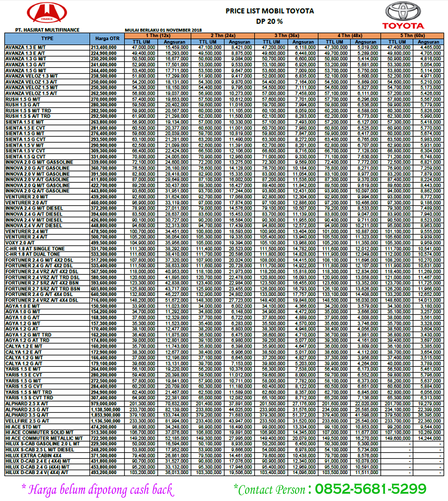Select FORTUNER 2.7 SRZ A/T TRD BSN row
The image size is (448, 501).
tap(224, 289)
